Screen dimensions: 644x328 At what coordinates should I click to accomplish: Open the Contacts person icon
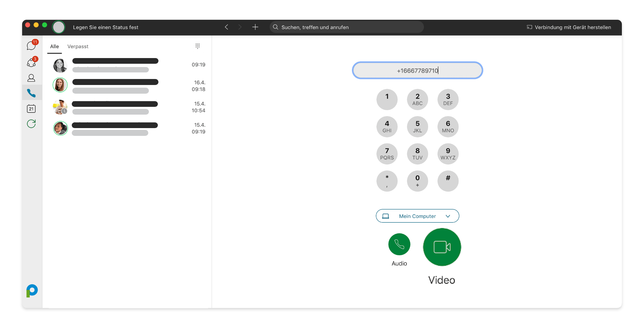coord(31,78)
